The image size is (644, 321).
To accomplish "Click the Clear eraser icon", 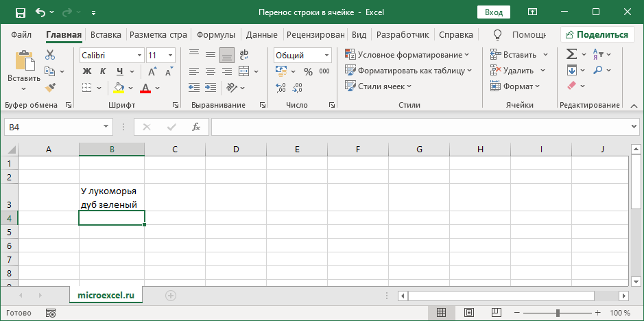I will [x=571, y=86].
